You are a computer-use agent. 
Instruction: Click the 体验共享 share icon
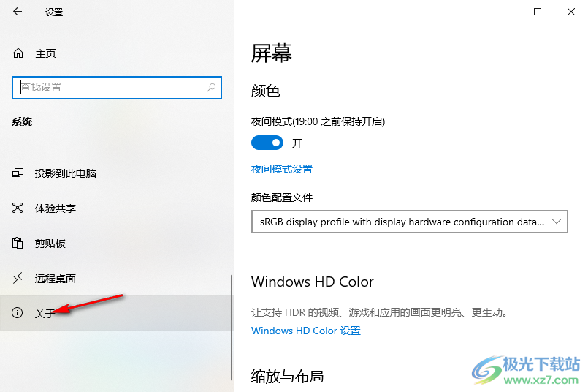coord(18,208)
